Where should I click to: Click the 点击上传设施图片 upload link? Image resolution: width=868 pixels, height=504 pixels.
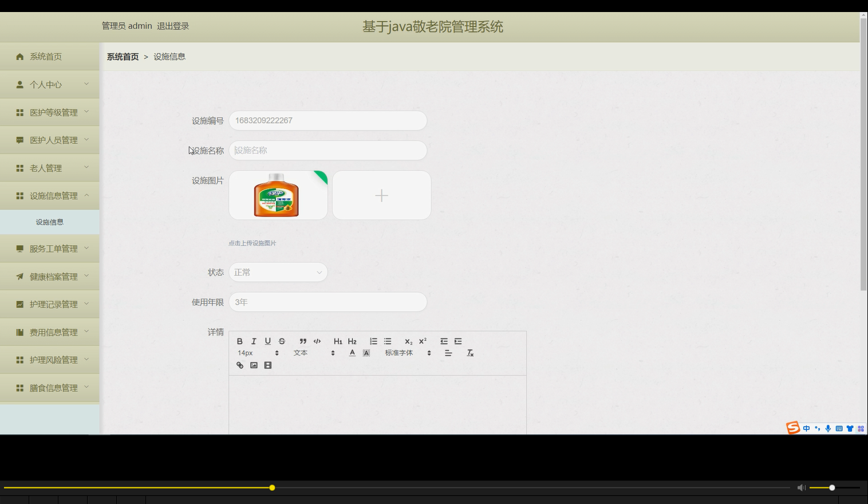[252, 243]
